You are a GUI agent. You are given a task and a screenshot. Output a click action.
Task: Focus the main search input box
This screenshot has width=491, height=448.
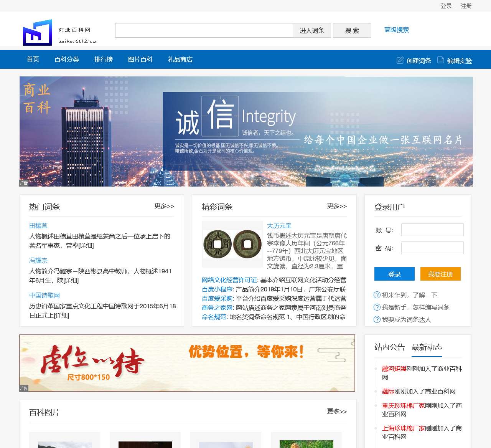(204, 30)
